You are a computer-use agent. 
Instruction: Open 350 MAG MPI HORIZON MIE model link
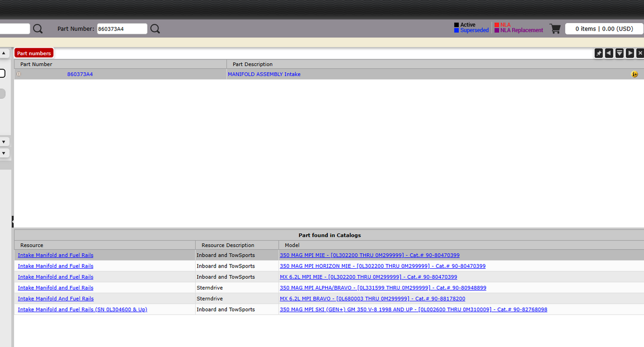pyautogui.click(x=383, y=266)
